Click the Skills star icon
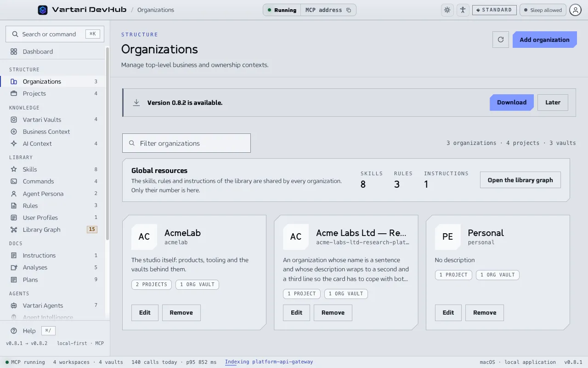The height and width of the screenshot is (368, 588). click(x=14, y=169)
